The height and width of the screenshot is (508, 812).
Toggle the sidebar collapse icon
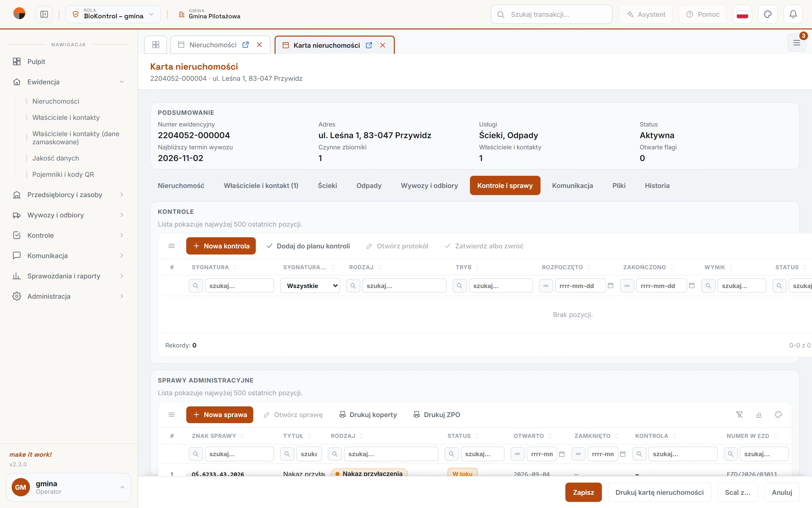click(44, 14)
